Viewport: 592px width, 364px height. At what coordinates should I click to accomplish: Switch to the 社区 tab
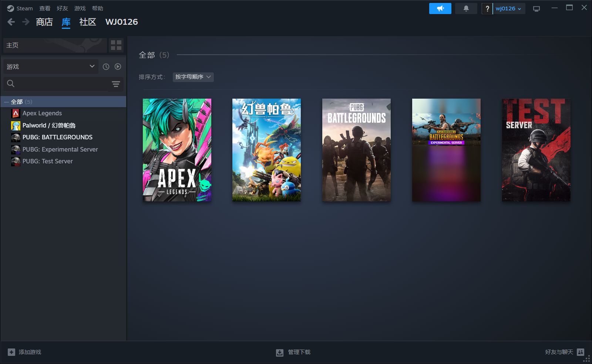click(x=88, y=22)
